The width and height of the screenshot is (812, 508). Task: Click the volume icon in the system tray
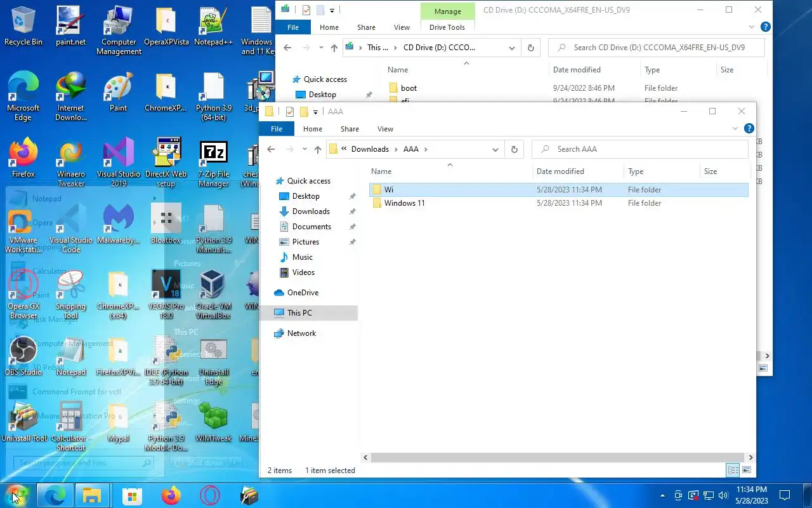[x=723, y=495]
